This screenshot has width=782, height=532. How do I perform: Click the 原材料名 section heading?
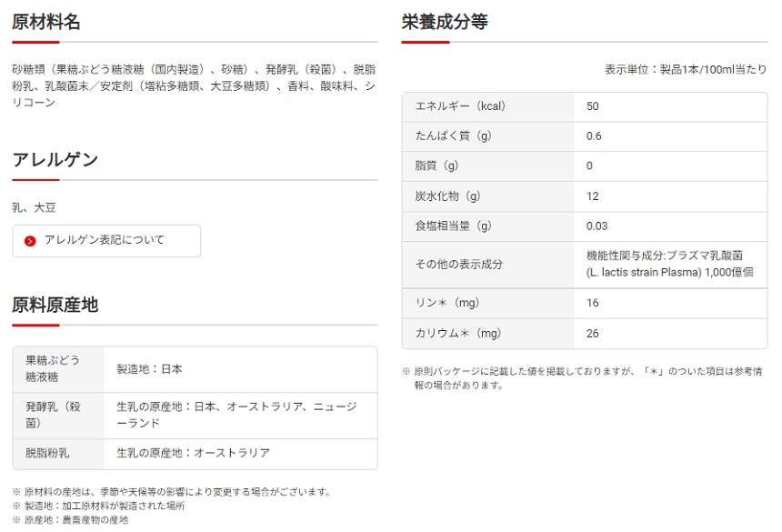point(46,22)
